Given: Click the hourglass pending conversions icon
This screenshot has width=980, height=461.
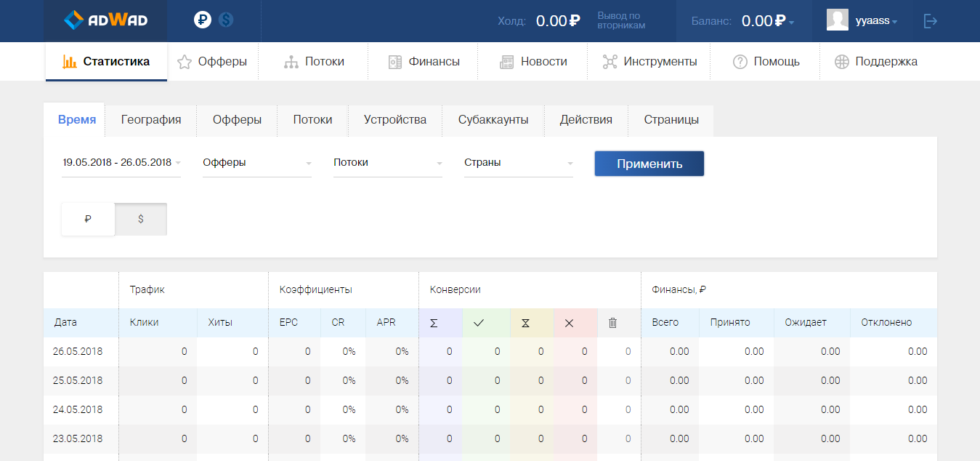Looking at the screenshot, I should 525,323.
